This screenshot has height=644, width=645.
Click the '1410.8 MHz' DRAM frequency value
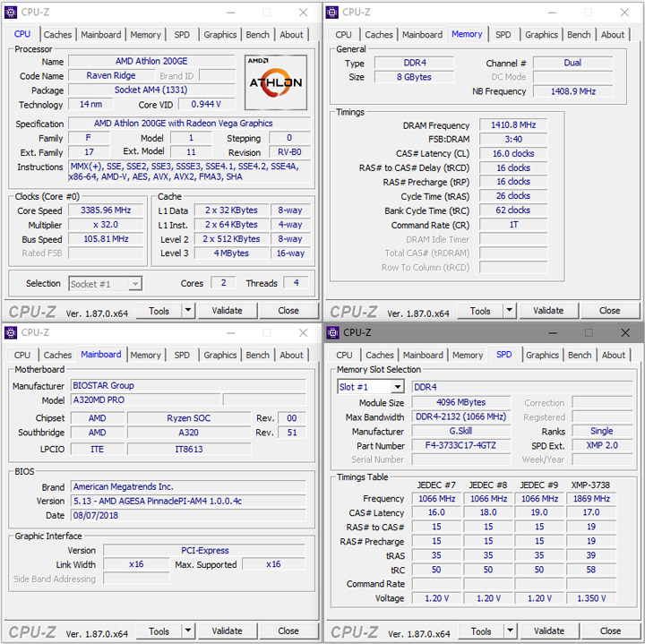pos(513,125)
